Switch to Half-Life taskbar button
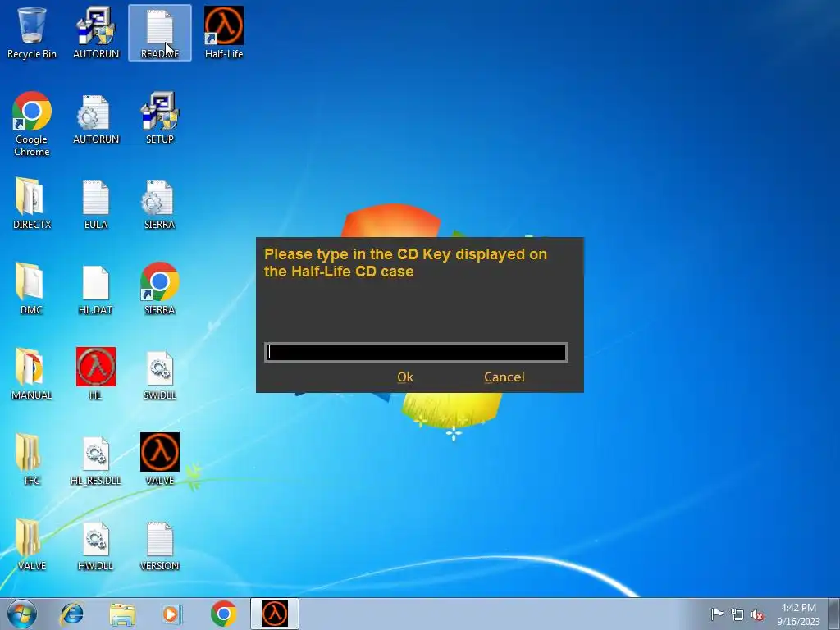This screenshot has height=630, width=840. pyautogui.click(x=274, y=614)
